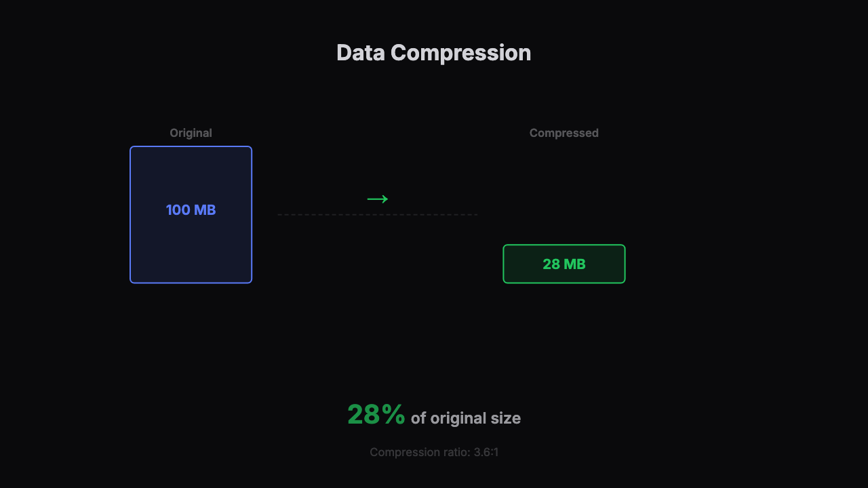Image resolution: width=868 pixels, height=488 pixels.
Task: Click the dashed line between the boxes
Action: click(377, 215)
